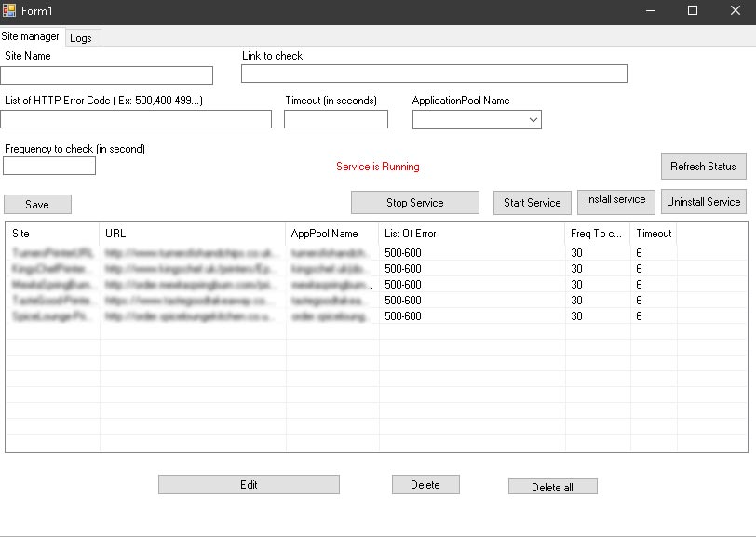
Task: Select the first 500-600 row in list
Action: point(376,252)
